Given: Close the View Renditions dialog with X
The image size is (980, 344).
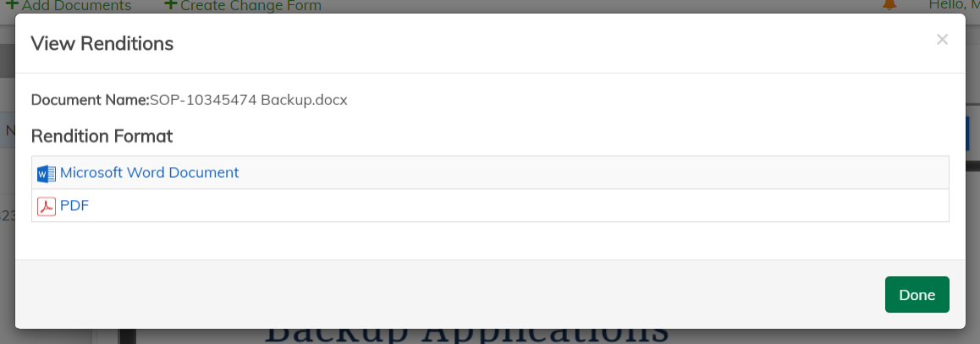Looking at the screenshot, I should coord(942,40).
